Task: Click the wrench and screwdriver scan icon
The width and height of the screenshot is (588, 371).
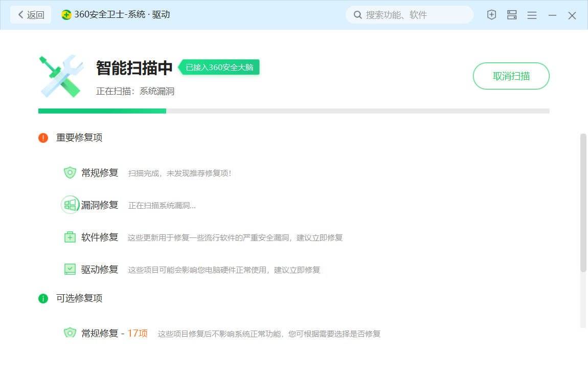Action: click(x=61, y=76)
